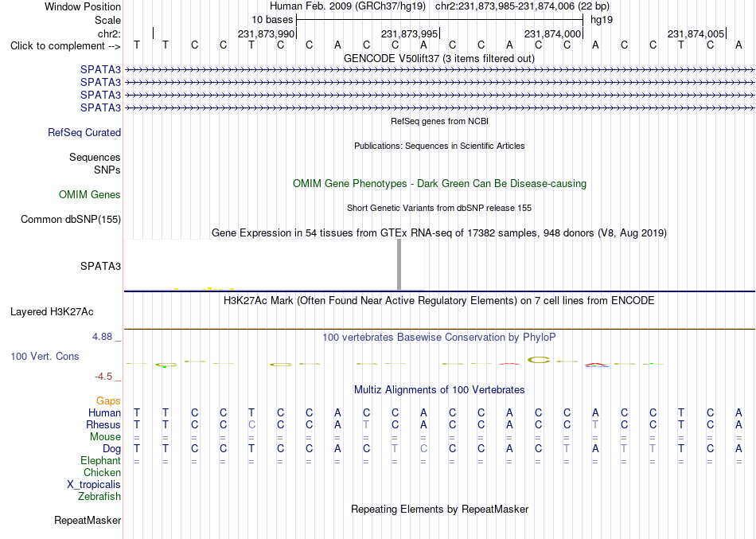Click the GTEx Gene Expression track title
This screenshot has height=539, width=756.
pyautogui.click(x=439, y=233)
